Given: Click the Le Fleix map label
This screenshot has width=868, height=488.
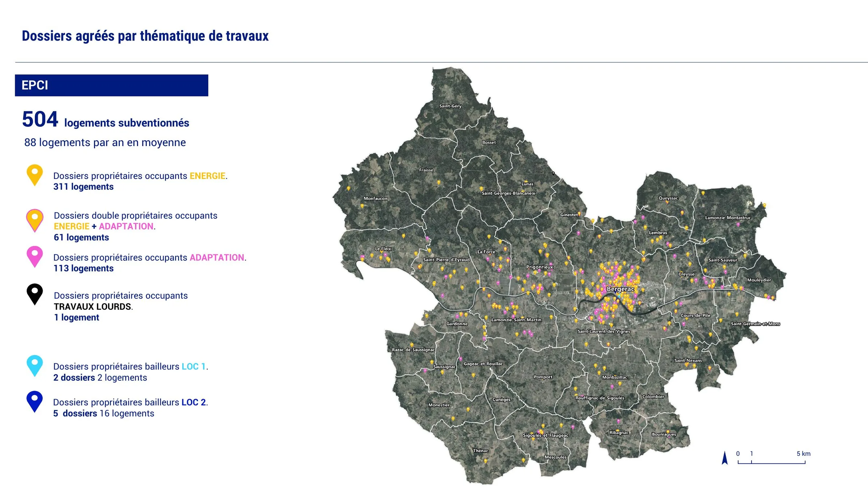Looking at the screenshot, I should tap(383, 249).
